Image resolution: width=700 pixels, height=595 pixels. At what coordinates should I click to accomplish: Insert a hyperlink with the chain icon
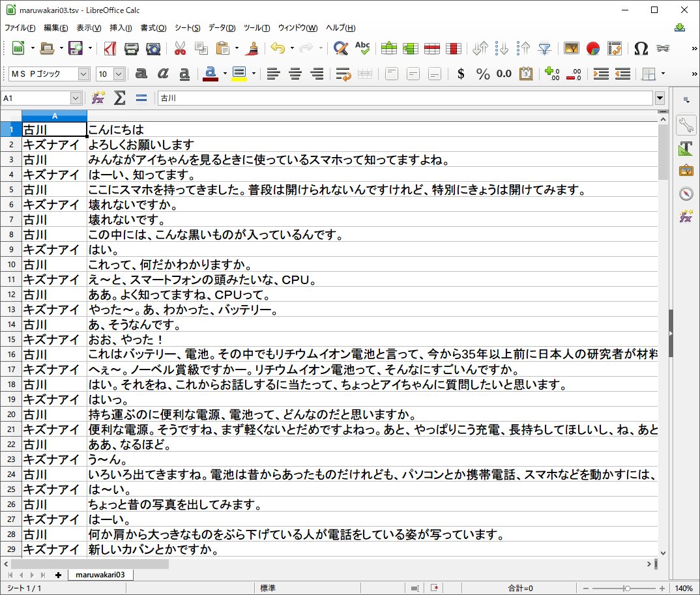tap(662, 48)
